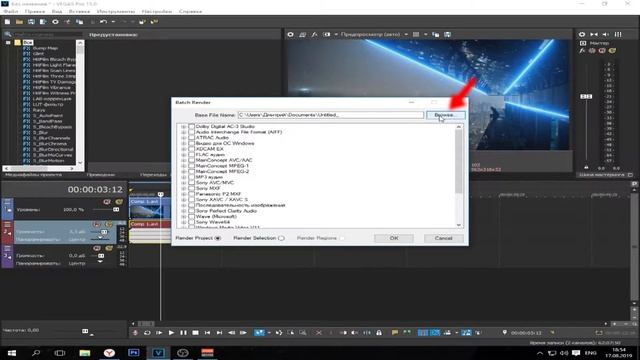Click the Save project icon in toolbar

click(31, 22)
